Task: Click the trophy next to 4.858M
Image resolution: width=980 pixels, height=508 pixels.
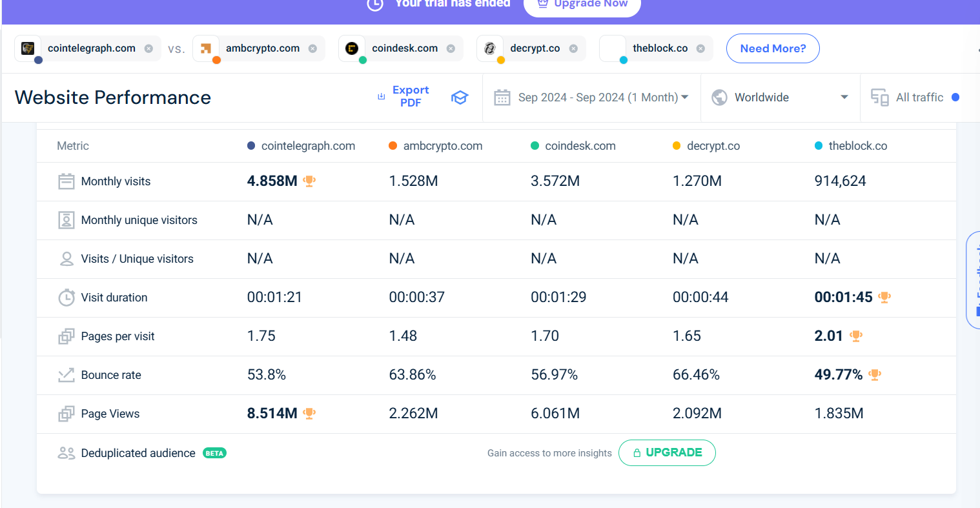Action: (309, 181)
